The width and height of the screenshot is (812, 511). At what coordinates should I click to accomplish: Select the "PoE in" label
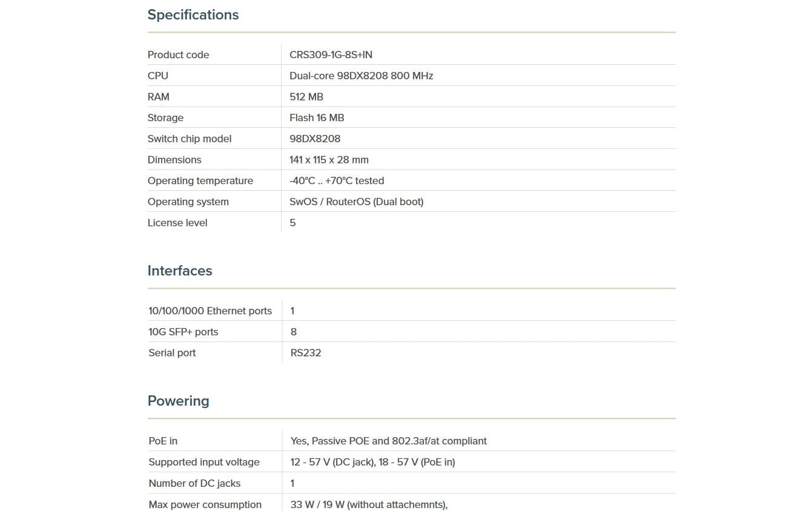point(163,441)
